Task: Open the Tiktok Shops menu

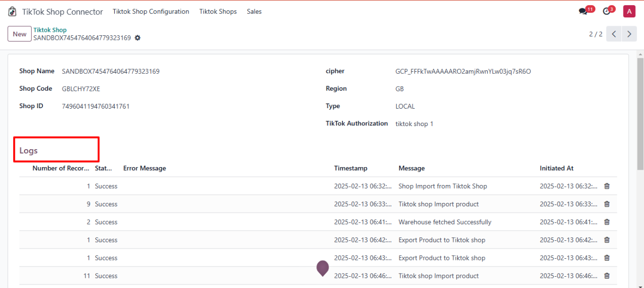Action: (x=218, y=11)
